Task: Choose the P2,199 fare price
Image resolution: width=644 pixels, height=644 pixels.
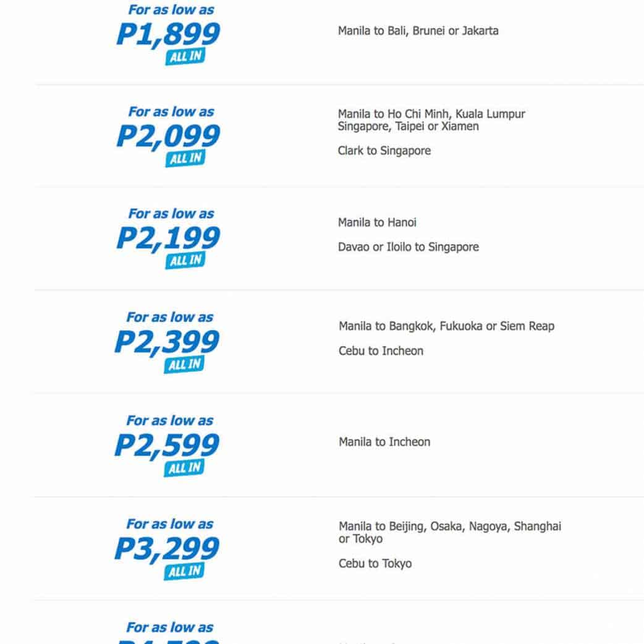Action: 168,239
